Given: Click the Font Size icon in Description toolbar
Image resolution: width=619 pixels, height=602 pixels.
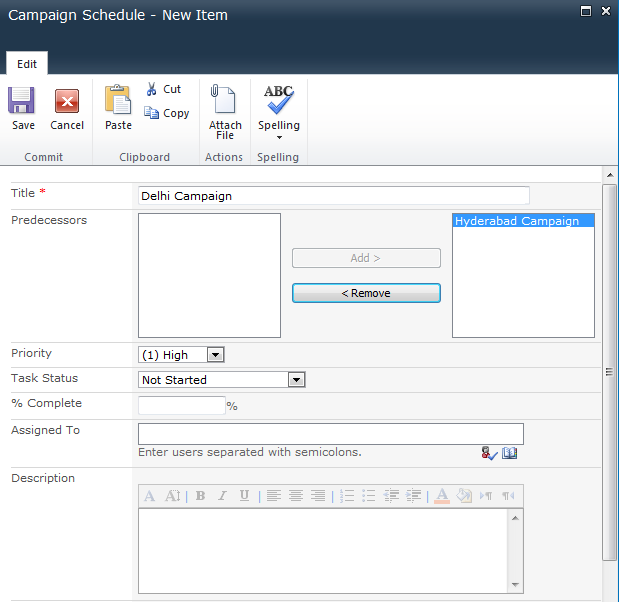Looking at the screenshot, I should tap(172, 496).
